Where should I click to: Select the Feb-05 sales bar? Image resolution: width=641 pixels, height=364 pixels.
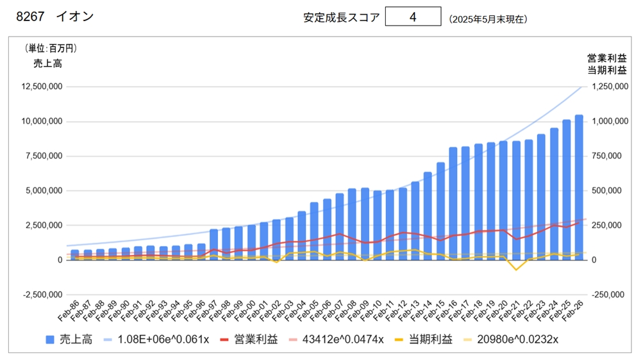(314, 231)
